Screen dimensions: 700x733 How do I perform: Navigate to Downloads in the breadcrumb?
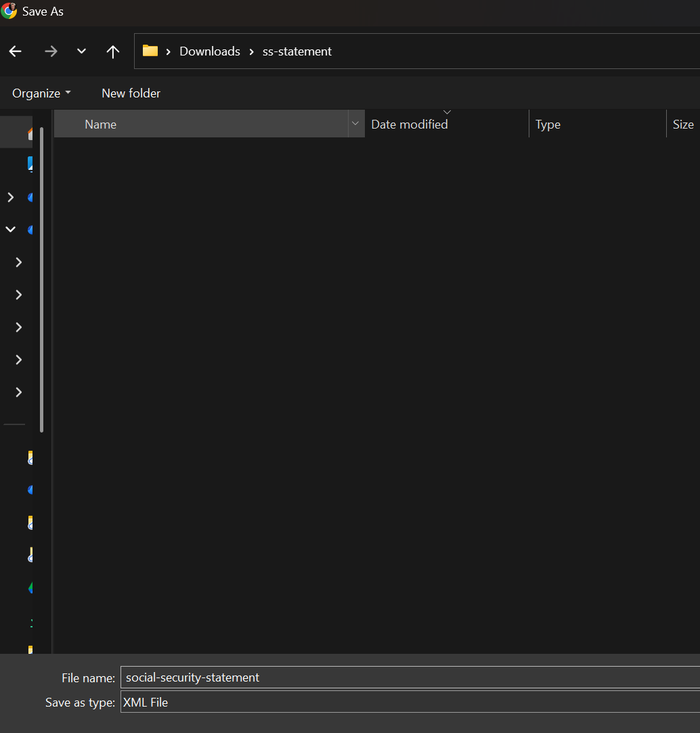point(210,51)
